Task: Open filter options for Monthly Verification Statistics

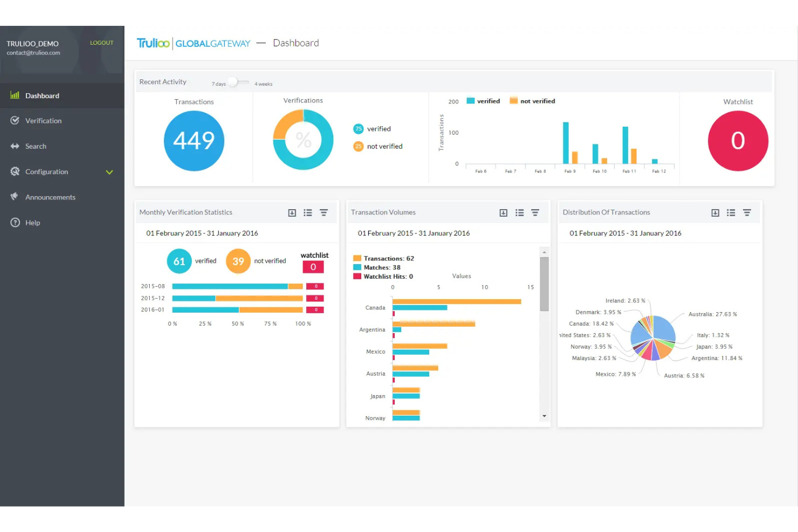Action: 324,213
